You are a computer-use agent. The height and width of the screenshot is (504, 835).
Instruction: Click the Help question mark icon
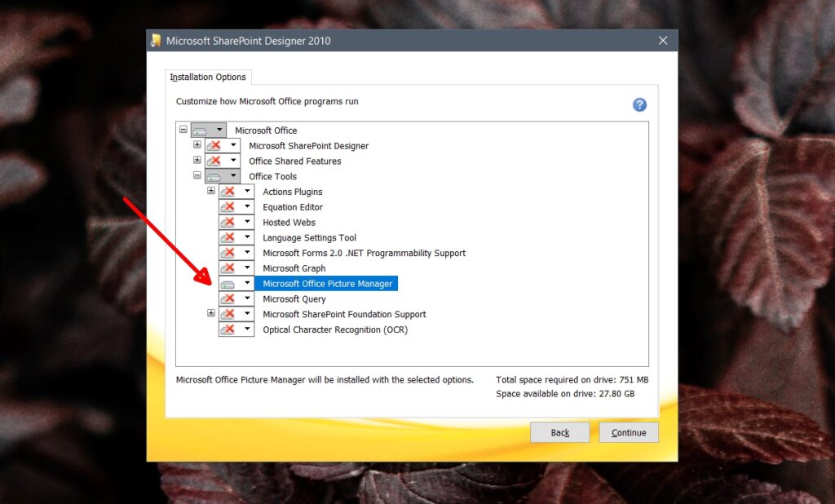coord(639,104)
